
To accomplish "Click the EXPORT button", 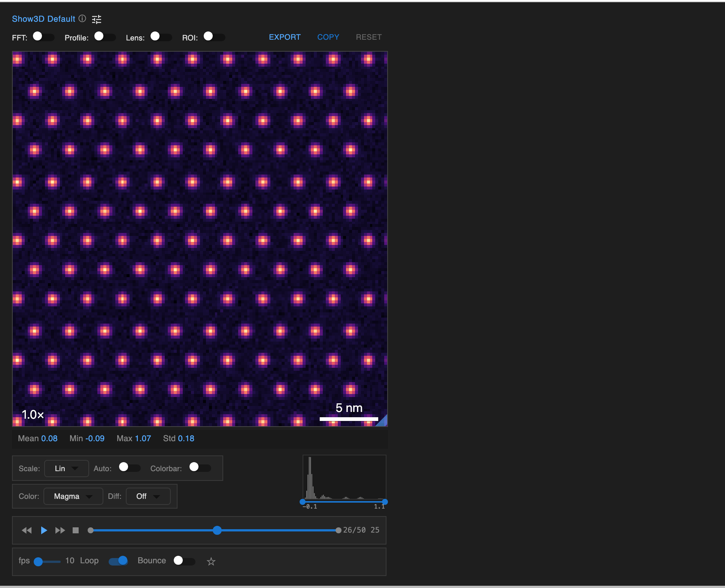I will [285, 37].
